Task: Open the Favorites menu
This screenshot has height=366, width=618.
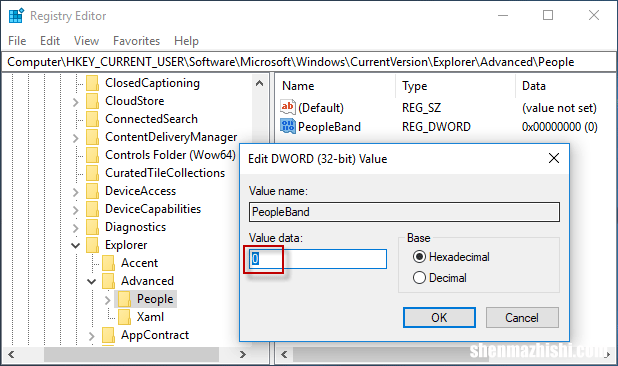Action: coord(136,41)
